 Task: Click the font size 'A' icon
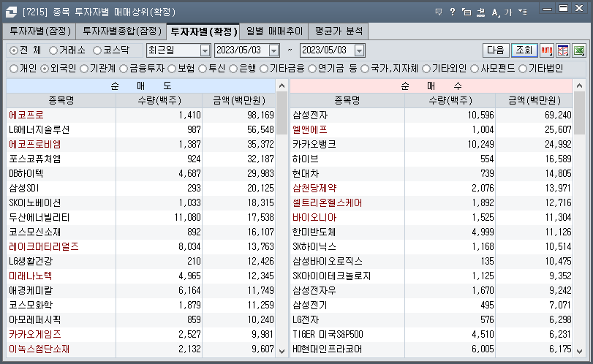[x=495, y=12]
